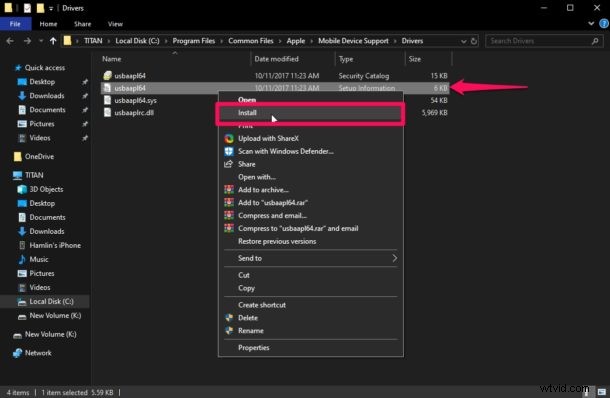610x398 pixels.
Task: Go up one folder level
Action: [x=53, y=41]
